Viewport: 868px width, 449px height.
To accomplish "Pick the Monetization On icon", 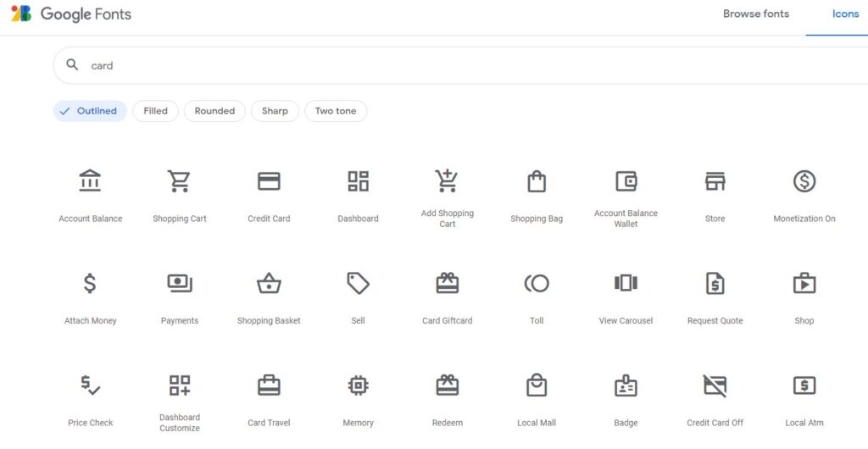I will 804,180.
